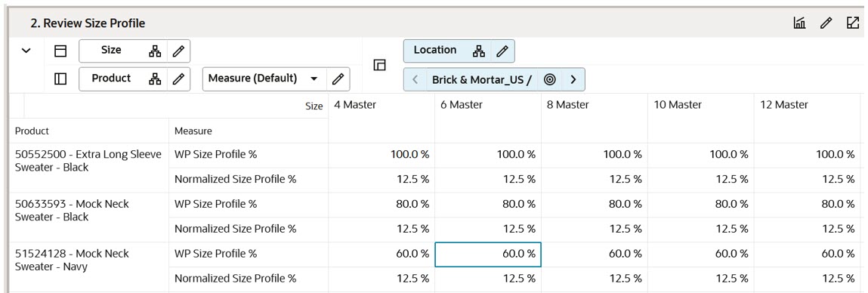Screen dimensions: 868x293
Task: Click the 100.0 % cell under 4 Master
Action: tap(381, 155)
